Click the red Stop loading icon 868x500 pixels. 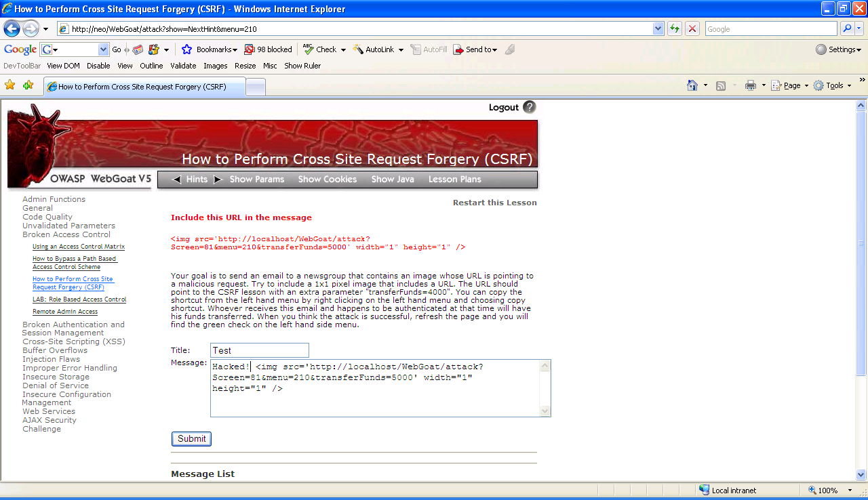click(692, 28)
